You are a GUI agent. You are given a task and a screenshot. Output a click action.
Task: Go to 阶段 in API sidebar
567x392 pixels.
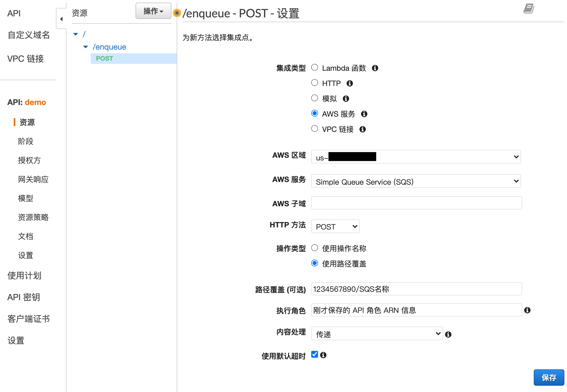26,141
